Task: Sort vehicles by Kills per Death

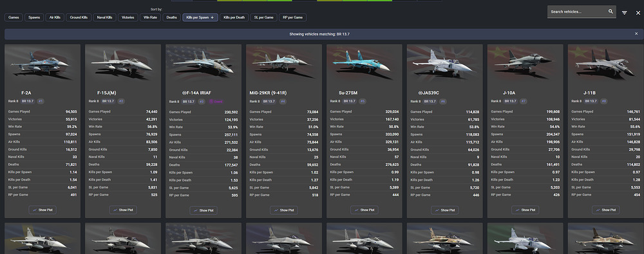Action: pos(234,17)
